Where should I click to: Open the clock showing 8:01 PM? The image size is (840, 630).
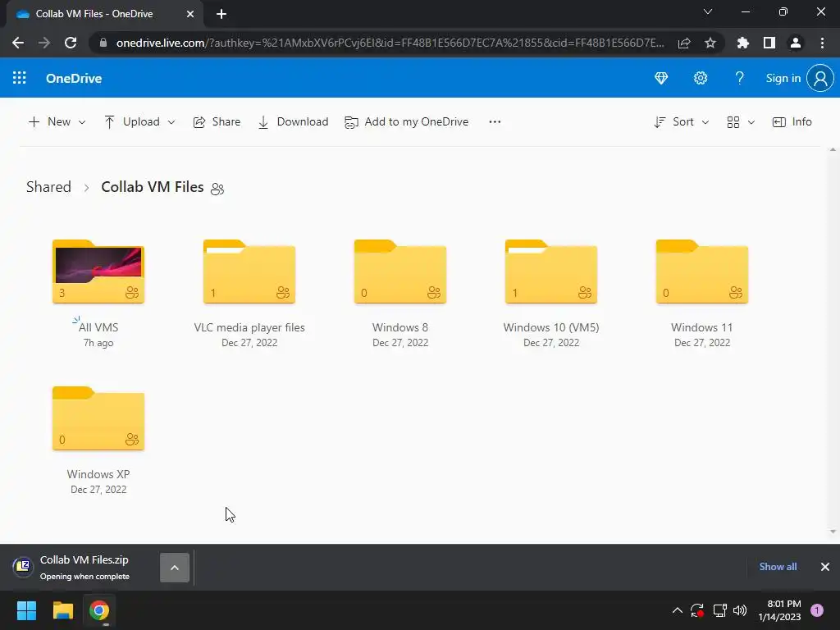[x=779, y=610]
